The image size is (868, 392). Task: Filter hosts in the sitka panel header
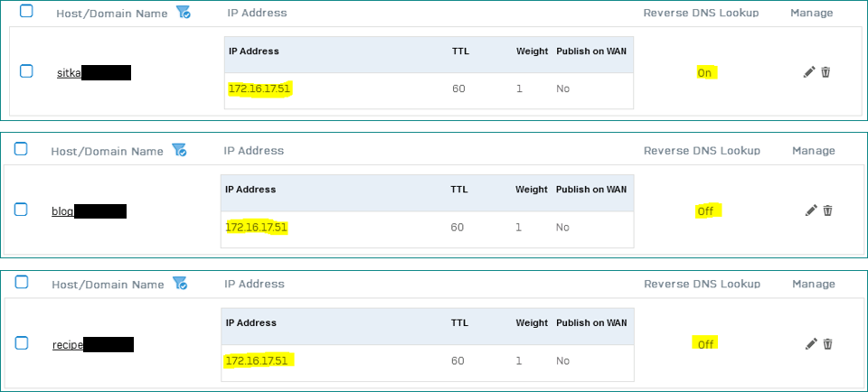pyautogui.click(x=184, y=12)
